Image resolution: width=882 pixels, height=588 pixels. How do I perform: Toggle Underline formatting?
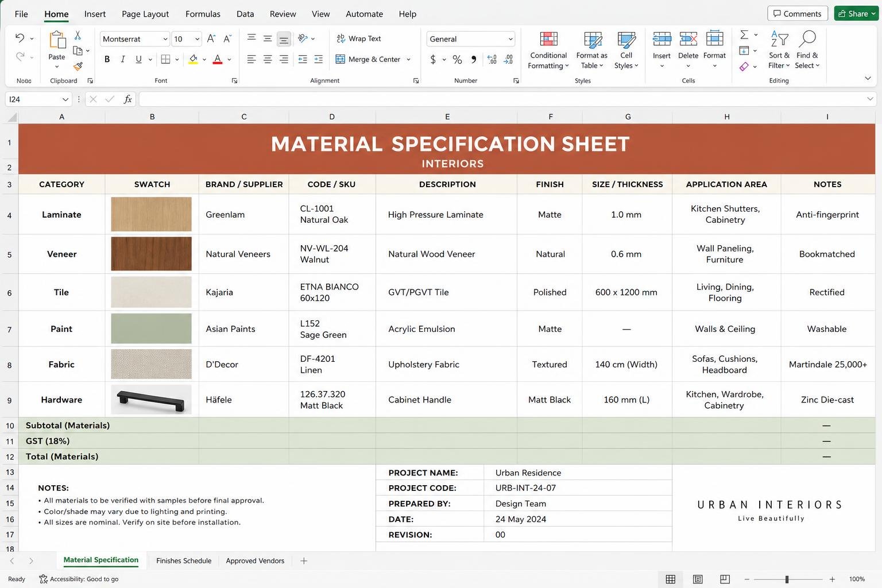click(138, 59)
